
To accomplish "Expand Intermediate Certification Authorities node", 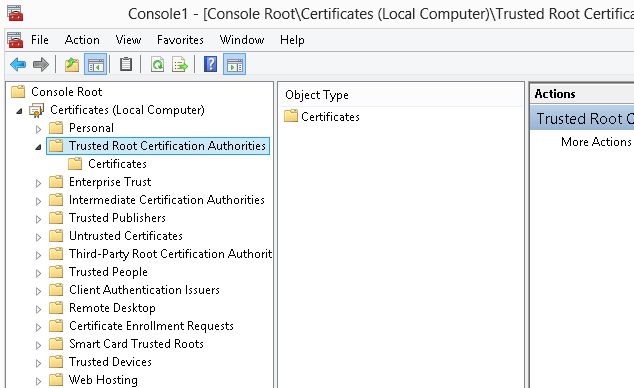I will [38, 201].
